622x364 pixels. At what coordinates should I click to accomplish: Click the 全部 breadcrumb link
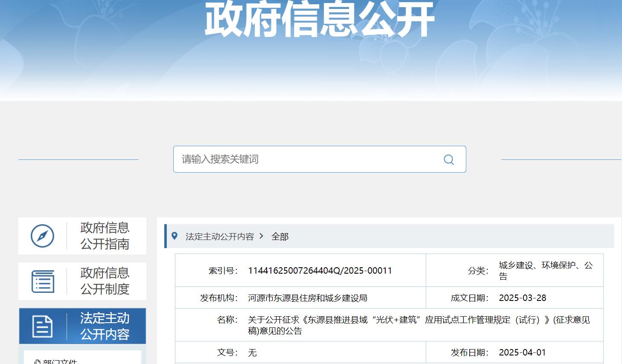pos(280,237)
